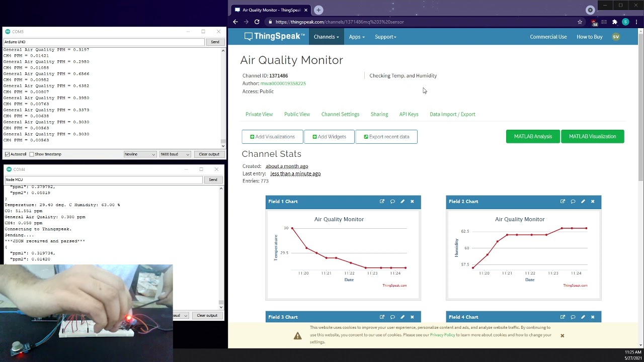Open Field 4 Chart in new window
644x362 pixels.
click(562, 317)
